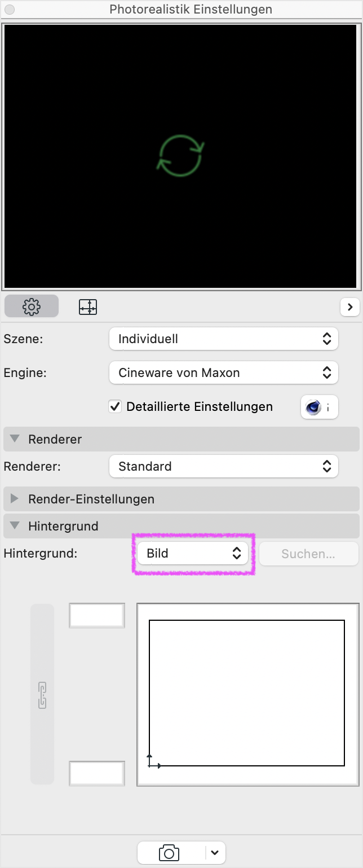Click the right chevron panel button
The width and height of the screenshot is (363, 868).
[350, 306]
